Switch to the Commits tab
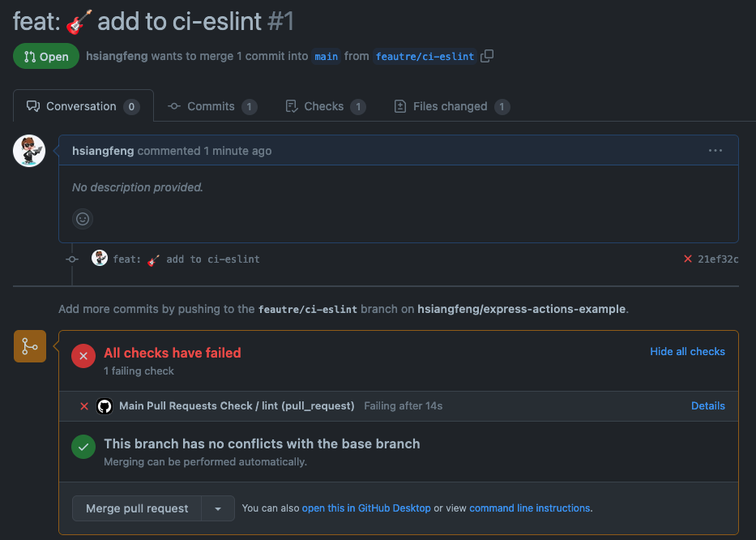Screen dimensions: 756x540 click(x=211, y=106)
